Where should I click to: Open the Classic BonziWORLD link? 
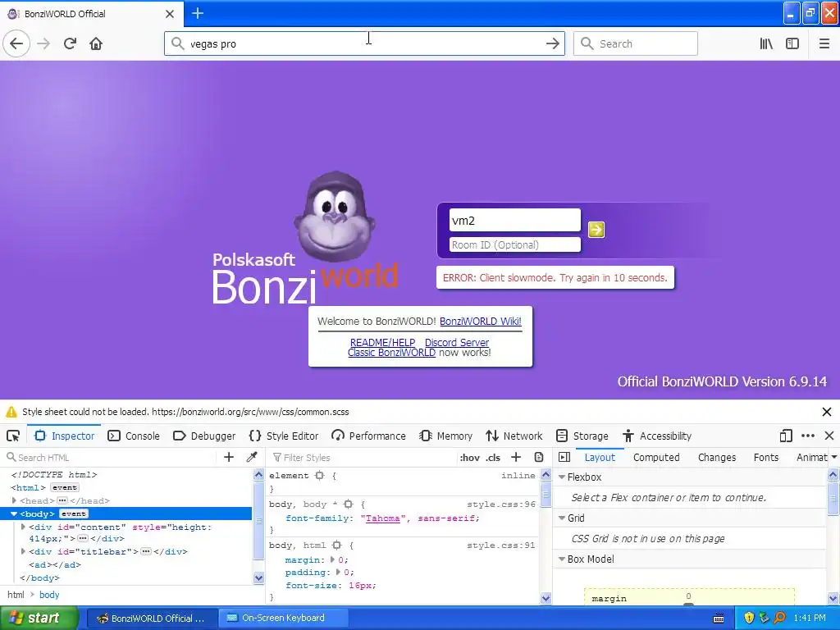[391, 353]
